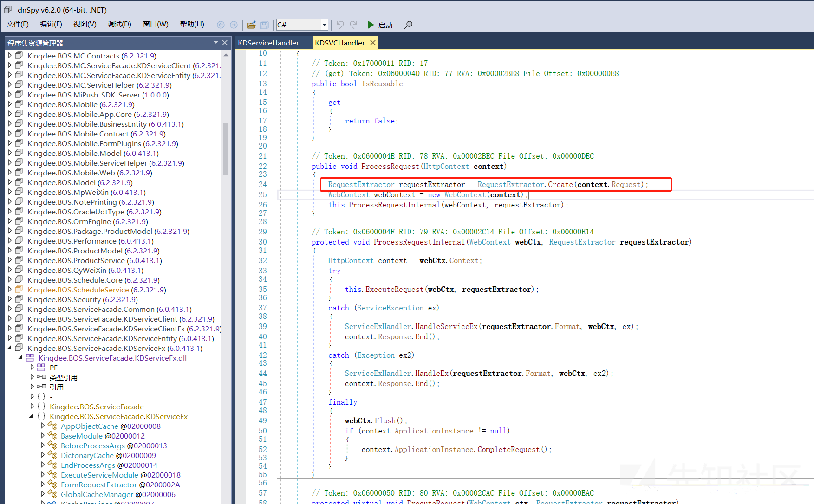
Task: Follow the RequestExtractor.Create method link
Action: pyautogui.click(x=560, y=184)
